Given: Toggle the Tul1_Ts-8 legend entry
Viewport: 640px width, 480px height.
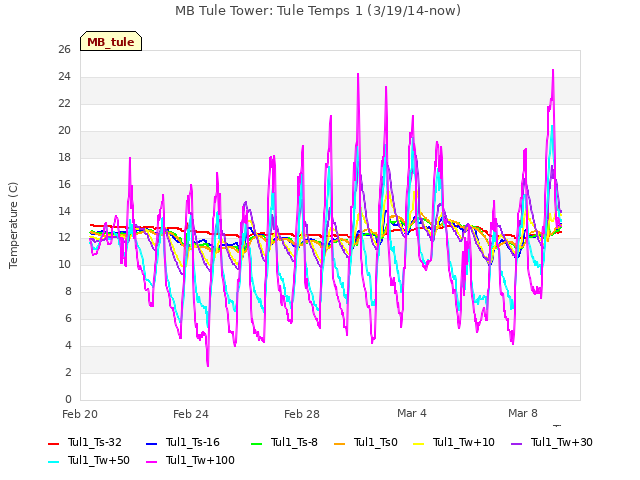Looking at the screenshot, I should [284, 442].
